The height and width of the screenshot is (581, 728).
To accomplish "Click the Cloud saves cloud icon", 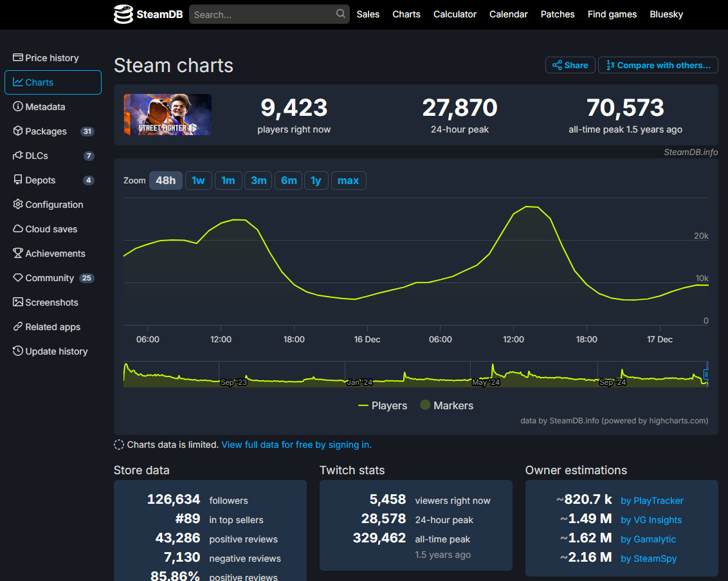I will click(17, 228).
